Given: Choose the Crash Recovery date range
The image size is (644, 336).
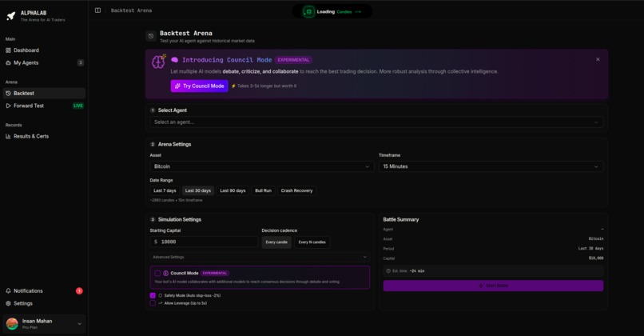Looking at the screenshot, I should [296, 190].
